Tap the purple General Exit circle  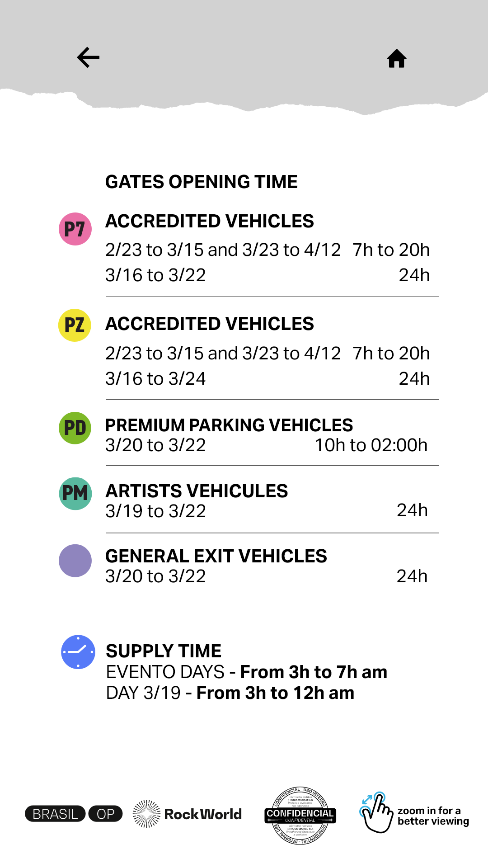point(75,561)
